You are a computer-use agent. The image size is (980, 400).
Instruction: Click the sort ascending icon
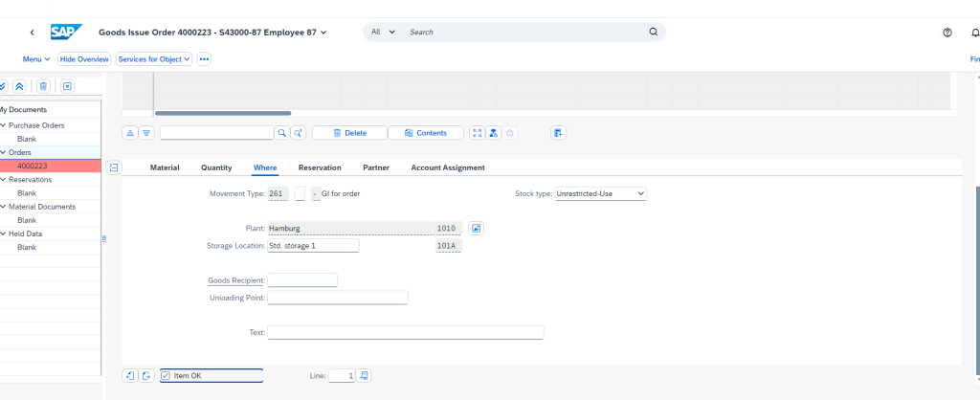tap(130, 133)
